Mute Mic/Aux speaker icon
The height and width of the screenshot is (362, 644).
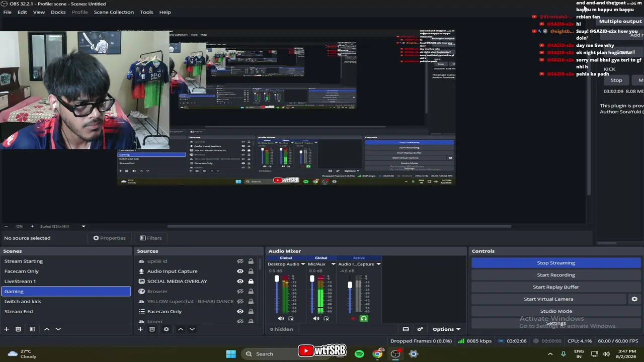click(x=316, y=318)
